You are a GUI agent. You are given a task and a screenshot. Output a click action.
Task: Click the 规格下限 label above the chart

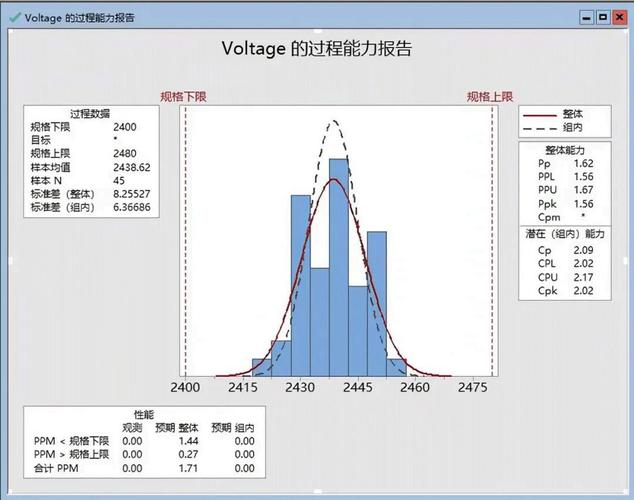(184, 97)
